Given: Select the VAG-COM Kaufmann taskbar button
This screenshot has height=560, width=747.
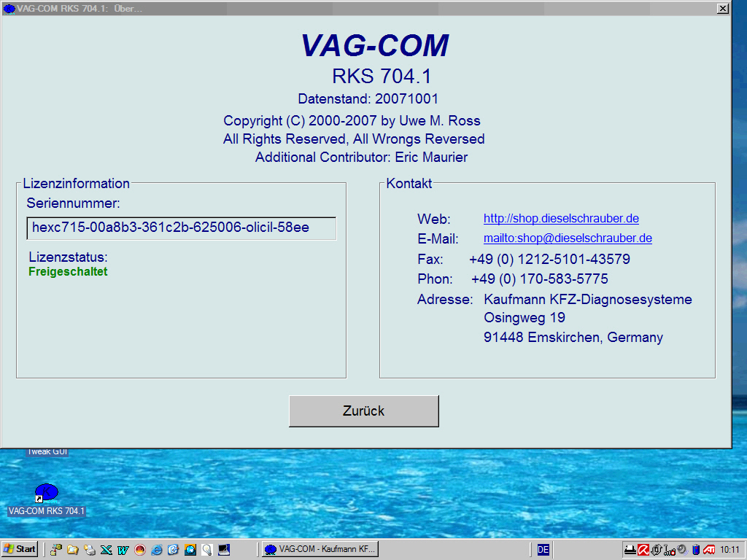Looking at the screenshot, I should click(x=320, y=549).
